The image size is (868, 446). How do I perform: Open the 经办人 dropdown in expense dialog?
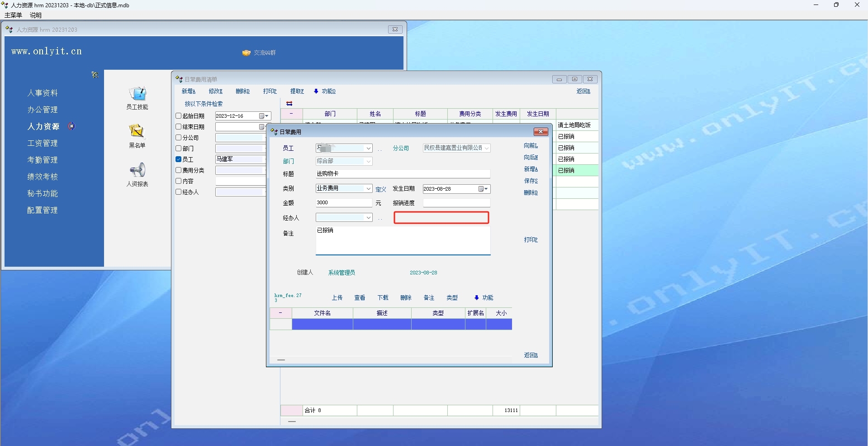click(368, 218)
